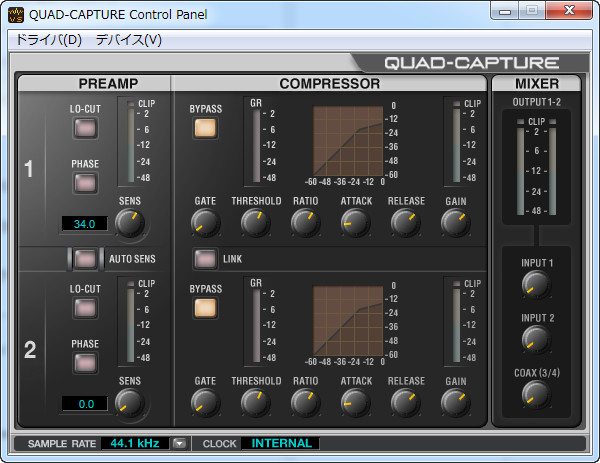Screen dimensions: 600x463
Task: Click channel 1 ATTACK knob
Action: point(355,223)
